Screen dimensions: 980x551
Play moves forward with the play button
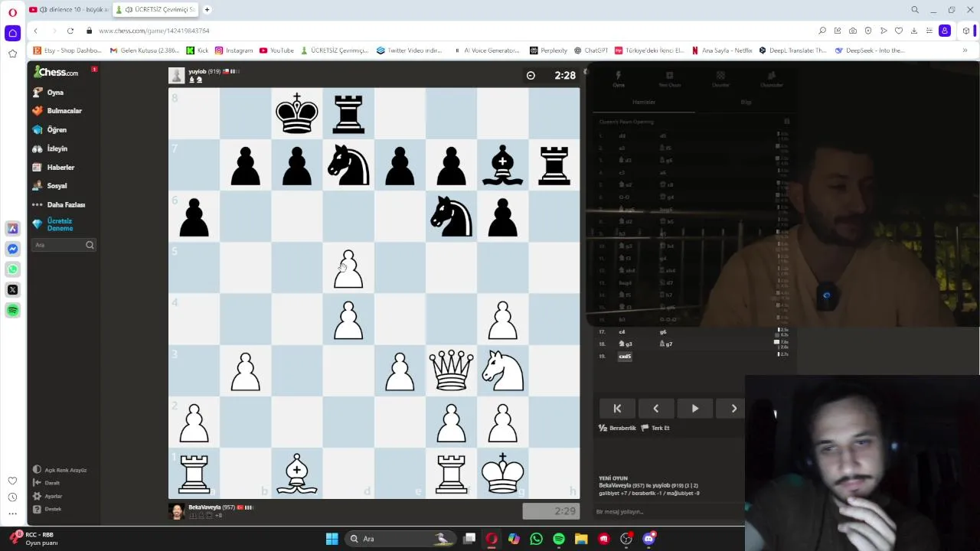point(695,409)
